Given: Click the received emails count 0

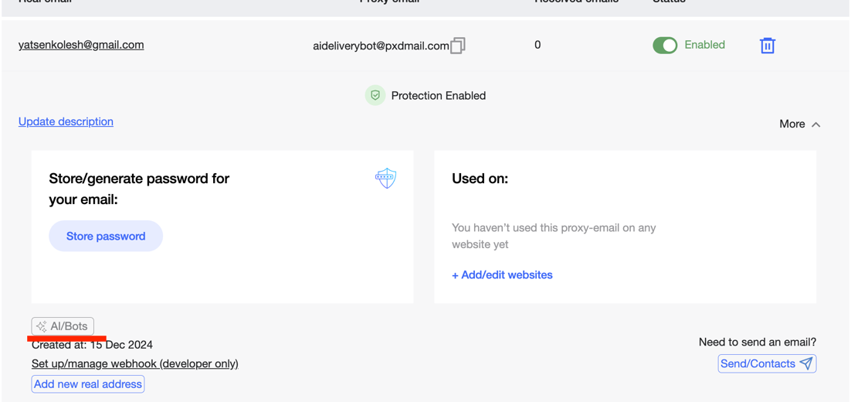Looking at the screenshot, I should coord(537,45).
